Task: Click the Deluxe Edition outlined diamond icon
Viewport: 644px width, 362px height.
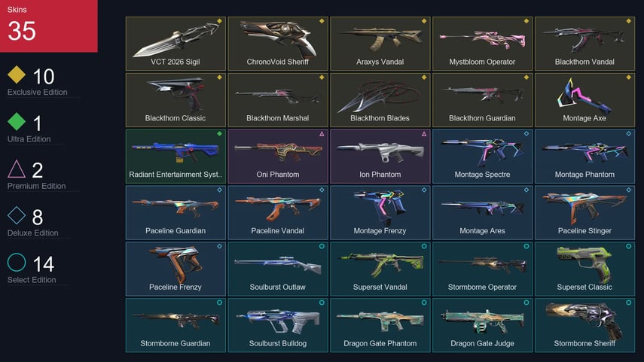Action: 17,215
